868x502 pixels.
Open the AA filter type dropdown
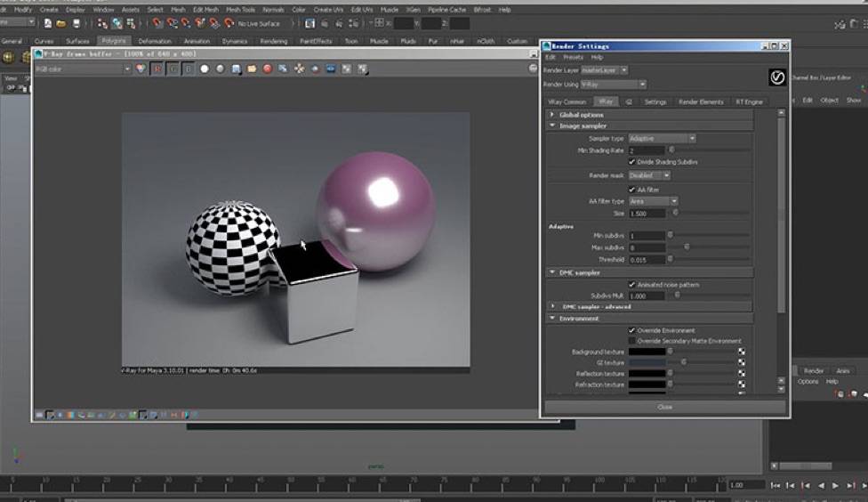pos(654,201)
